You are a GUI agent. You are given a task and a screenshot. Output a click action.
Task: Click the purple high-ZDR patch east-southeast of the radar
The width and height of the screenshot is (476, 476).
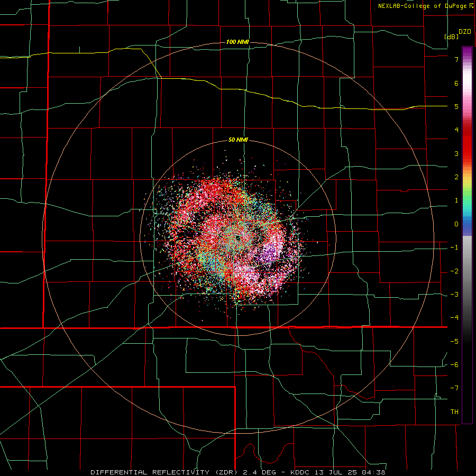pos(269,253)
